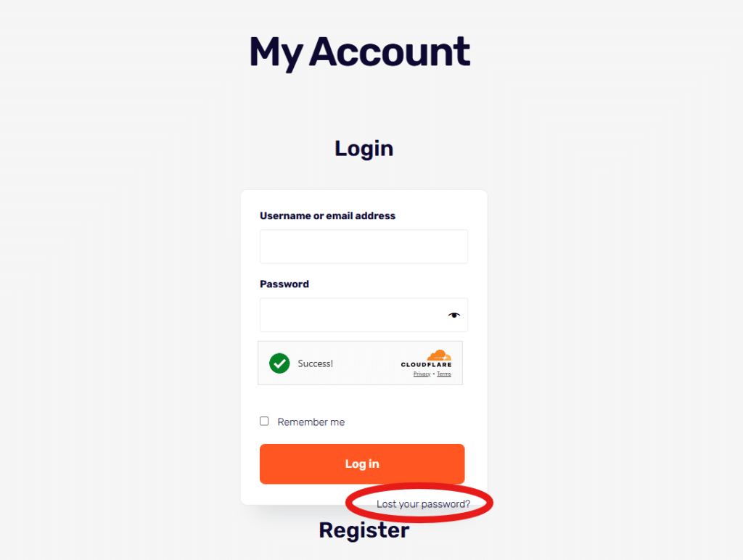Click the My Account page heading
This screenshot has width=743, height=560.
(x=360, y=52)
